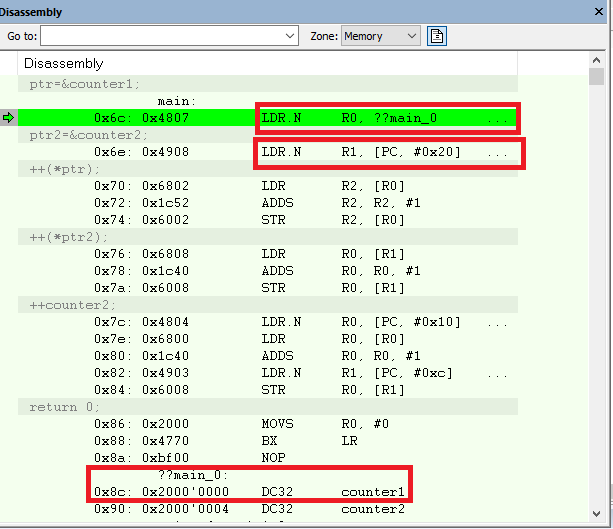Select source line ptr=&counter1;

click(268, 84)
